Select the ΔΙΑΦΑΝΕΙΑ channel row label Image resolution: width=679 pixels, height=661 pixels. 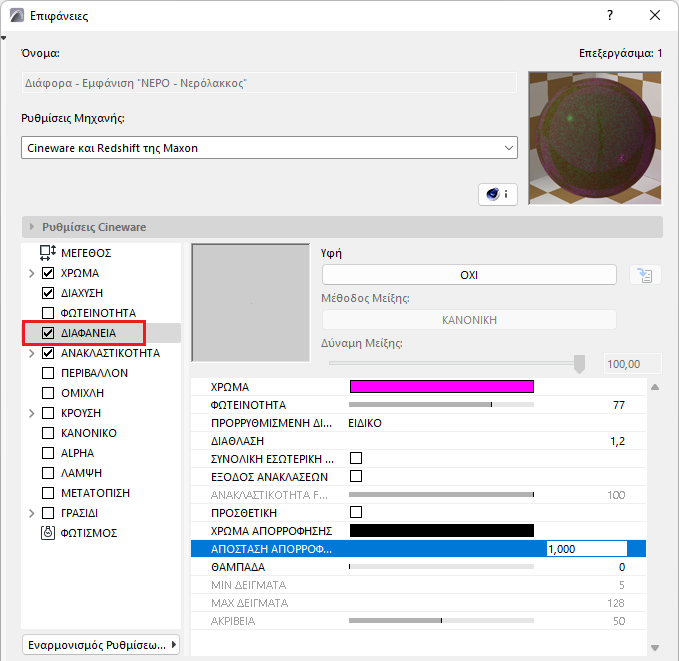88,333
